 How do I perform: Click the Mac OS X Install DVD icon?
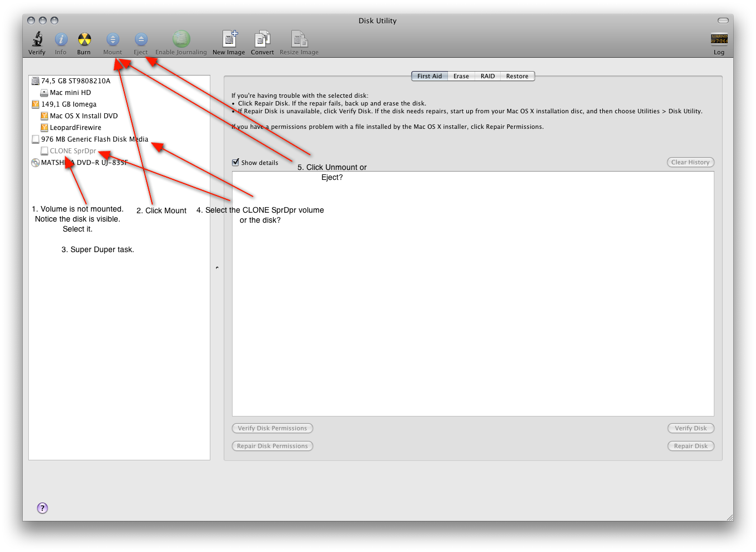click(44, 116)
